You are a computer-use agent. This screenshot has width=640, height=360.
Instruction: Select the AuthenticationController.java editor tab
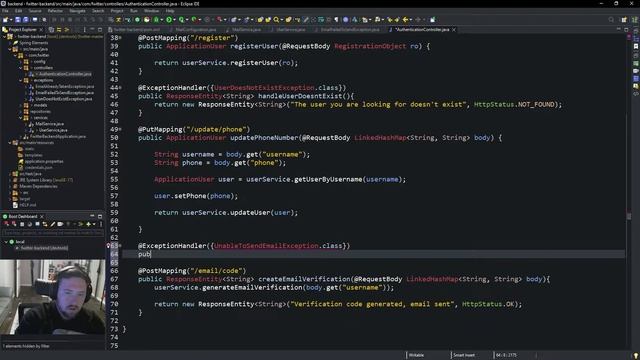[x=422, y=30]
